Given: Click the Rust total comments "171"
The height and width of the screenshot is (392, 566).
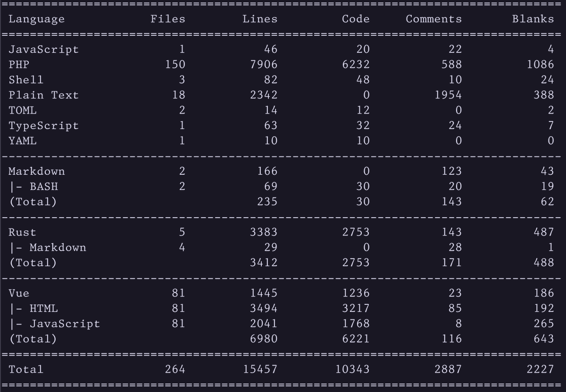Looking at the screenshot, I should [451, 262].
